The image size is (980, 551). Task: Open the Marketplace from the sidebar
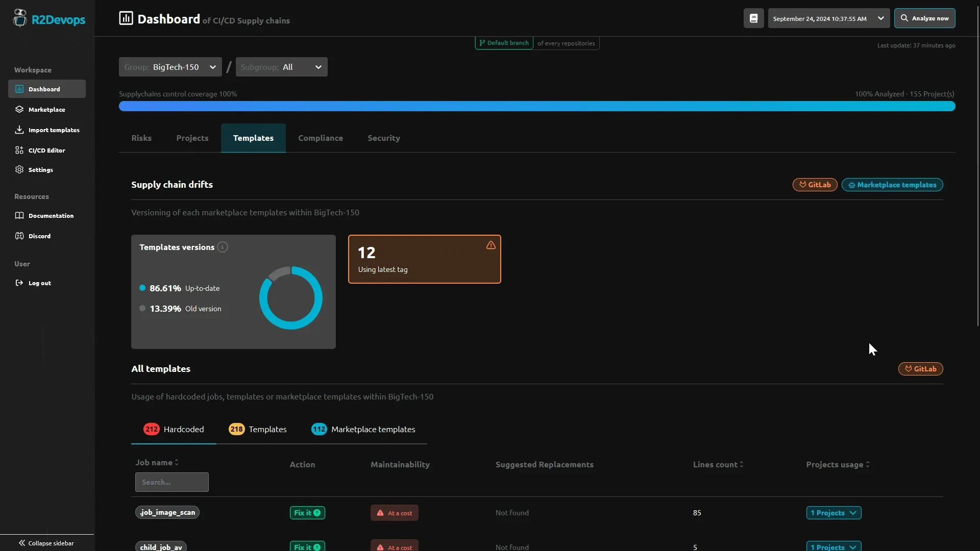(x=46, y=109)
